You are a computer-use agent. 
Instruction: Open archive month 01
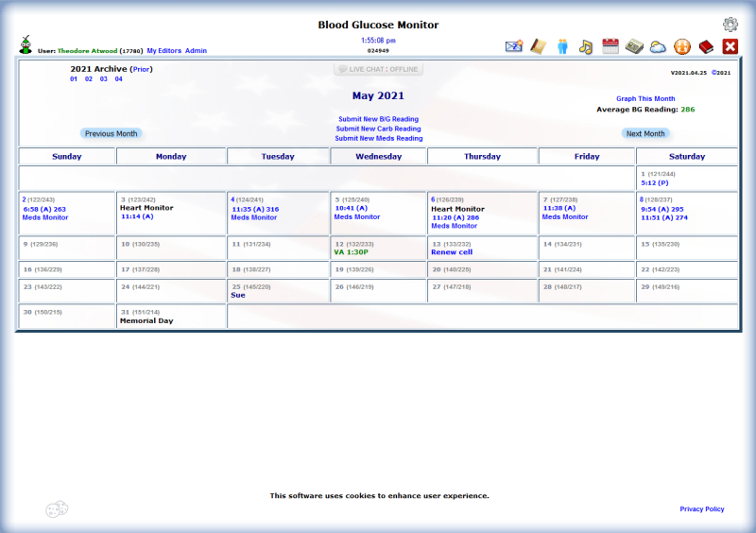pos(74,79)
